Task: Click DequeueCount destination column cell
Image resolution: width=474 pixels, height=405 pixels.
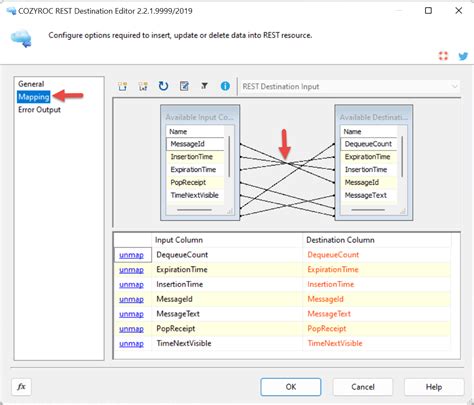Action: 377,255
